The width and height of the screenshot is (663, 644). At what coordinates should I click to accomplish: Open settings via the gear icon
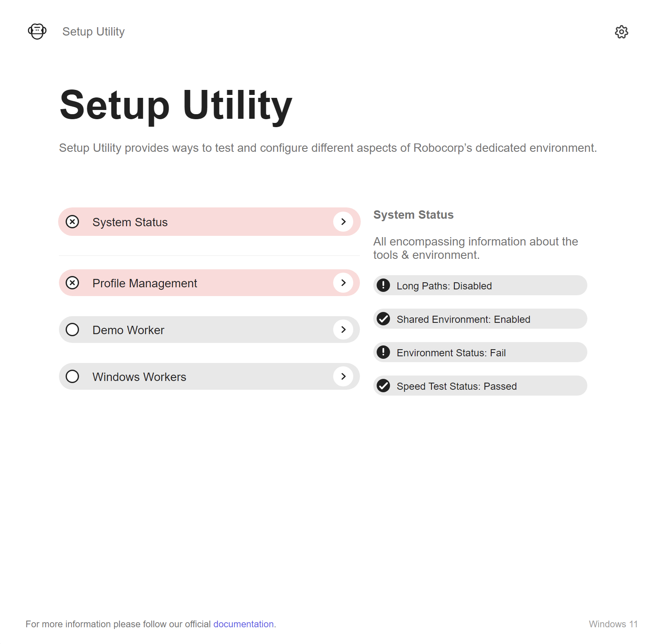[621, 32]
